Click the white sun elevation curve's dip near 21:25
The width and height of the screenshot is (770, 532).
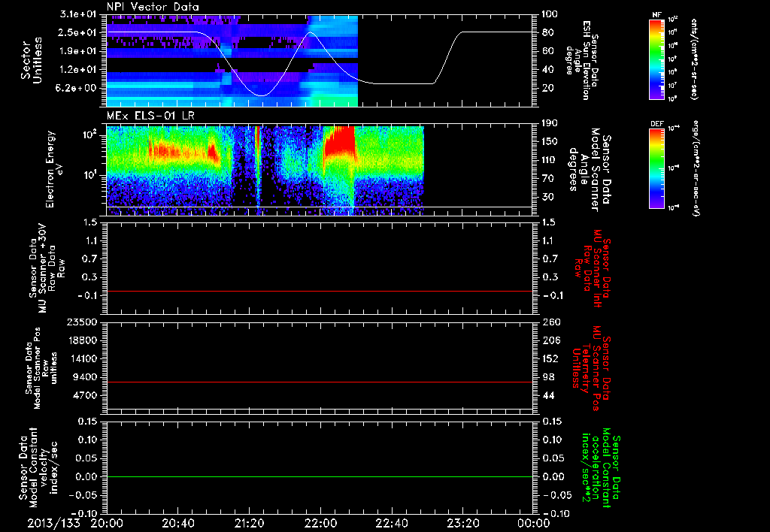click(262, 95)
